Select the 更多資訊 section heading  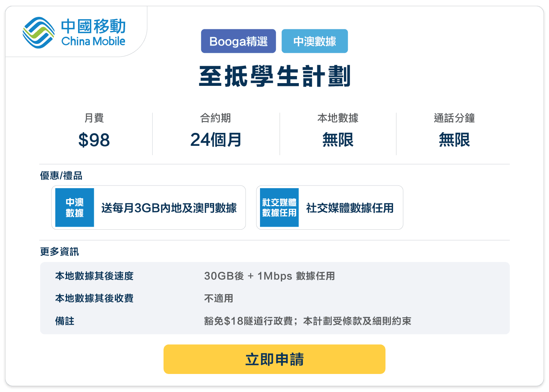pos(59,251)
